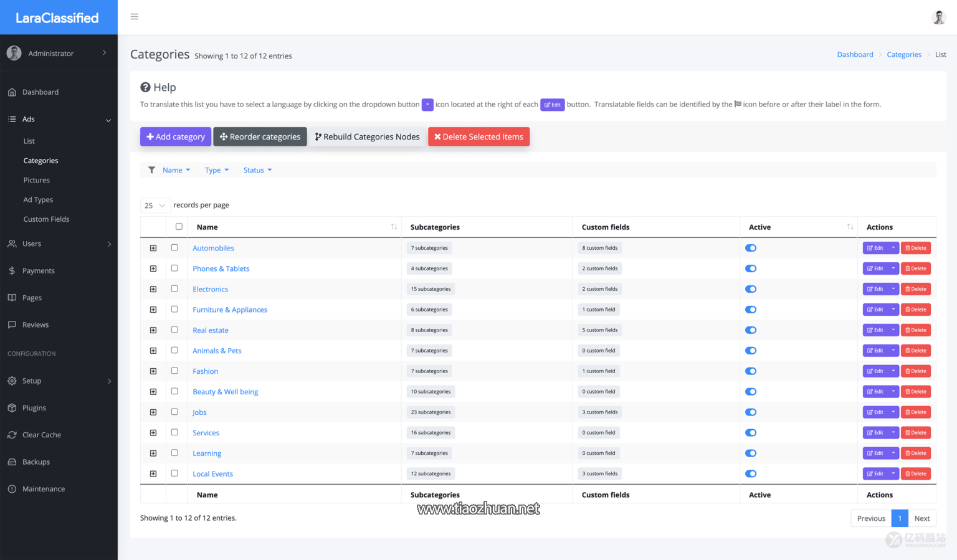Check the Automobiles row checkbox
The width and height of the screenshot is (957, 560).
point(174,248)
